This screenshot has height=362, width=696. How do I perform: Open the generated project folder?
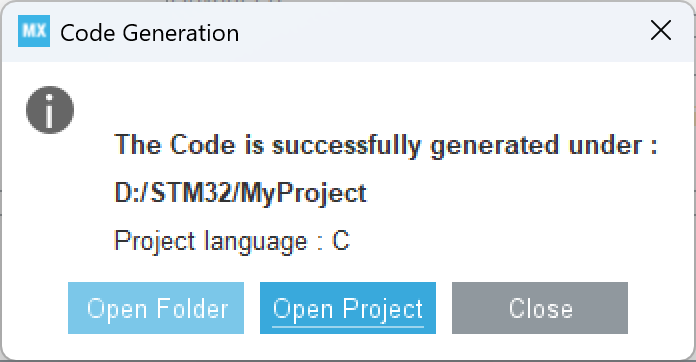click(156, 308)
